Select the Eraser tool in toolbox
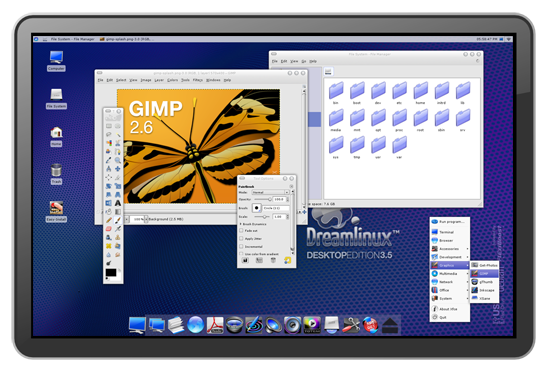 click(109, 229)
